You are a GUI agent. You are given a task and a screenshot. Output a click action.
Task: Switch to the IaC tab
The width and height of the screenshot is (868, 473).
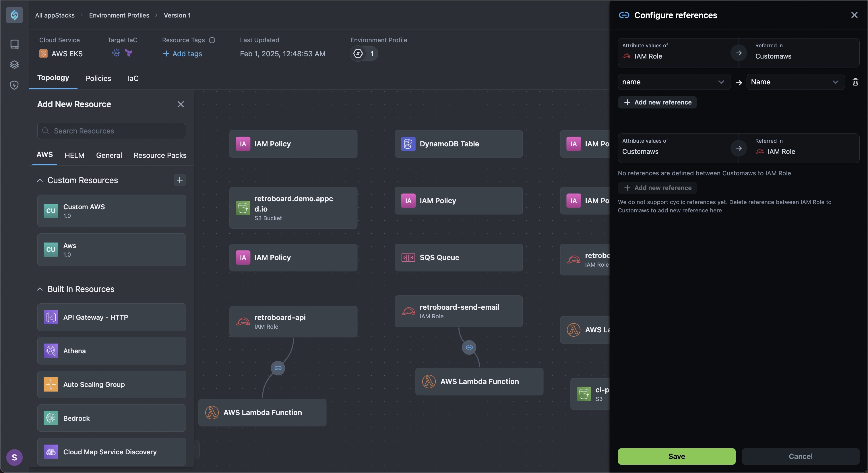pyautogui.click(x=133, y=78)
